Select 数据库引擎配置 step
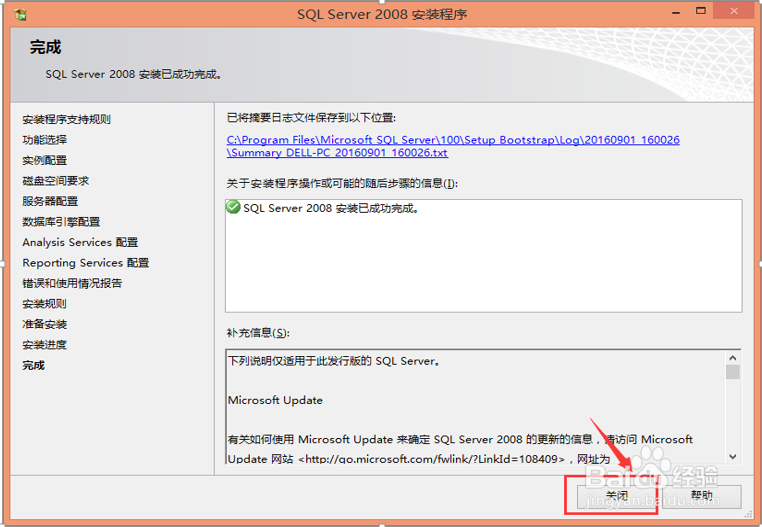 61,222
